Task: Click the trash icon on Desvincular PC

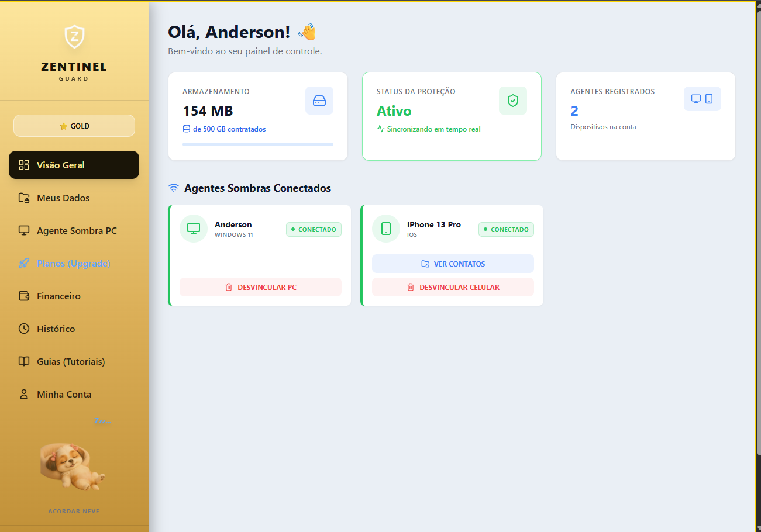Action: pyautogui.click(x=229, y=287)
